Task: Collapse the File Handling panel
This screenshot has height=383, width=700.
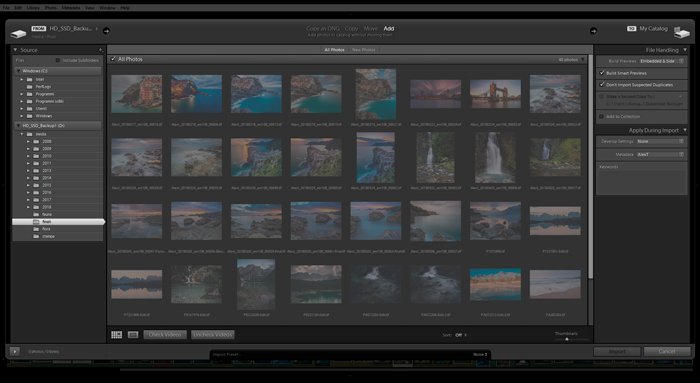Action: (685, 50)
